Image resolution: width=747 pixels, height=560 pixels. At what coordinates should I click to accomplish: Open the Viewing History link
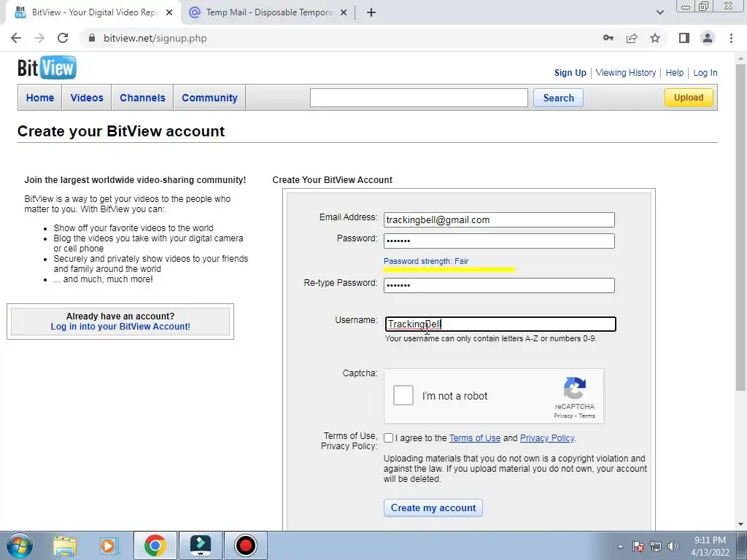625,73
